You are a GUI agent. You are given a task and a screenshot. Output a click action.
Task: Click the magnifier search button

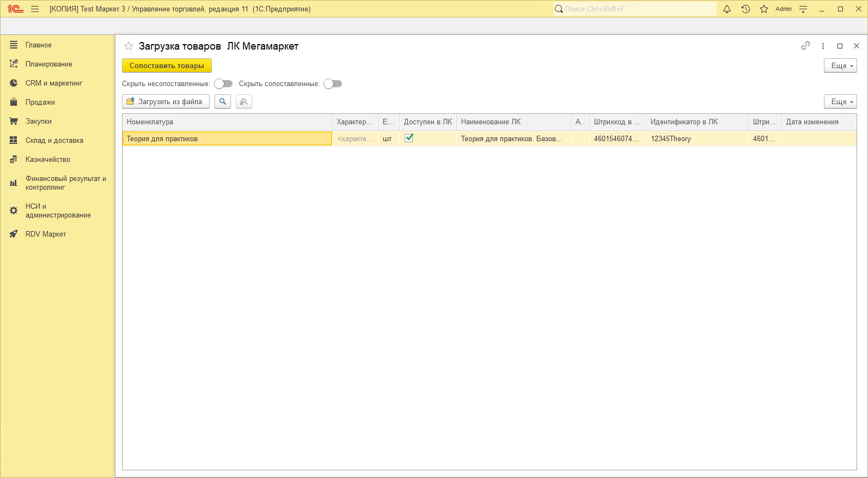223,101
